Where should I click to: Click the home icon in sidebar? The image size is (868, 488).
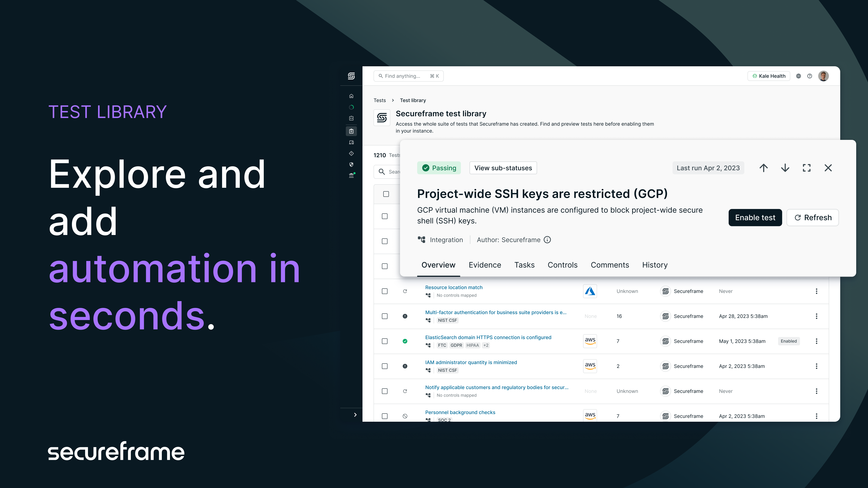tap(351, 96)
